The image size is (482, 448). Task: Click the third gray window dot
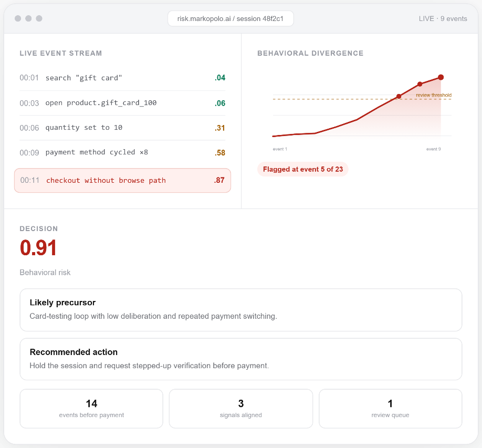point(39,18)
